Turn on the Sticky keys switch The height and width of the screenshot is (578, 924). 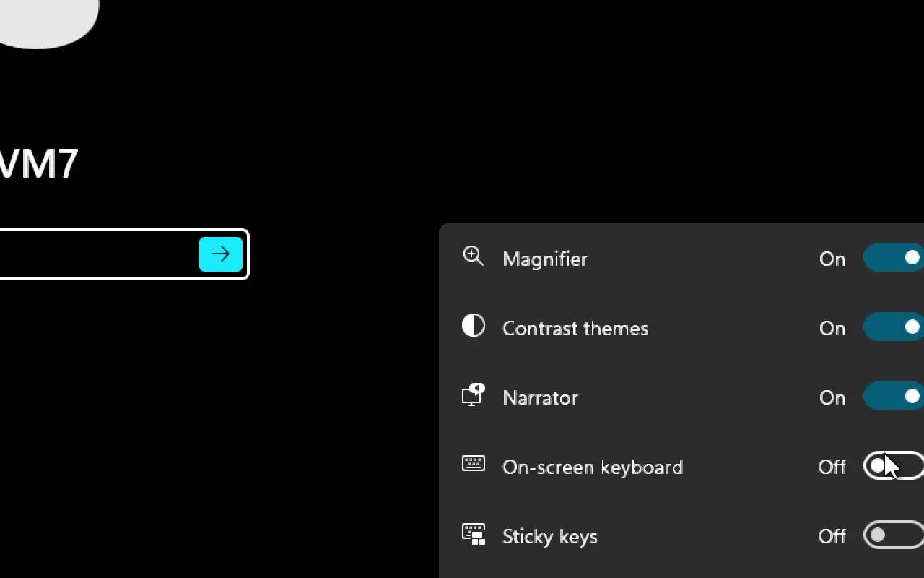click(x=894, y=535)
